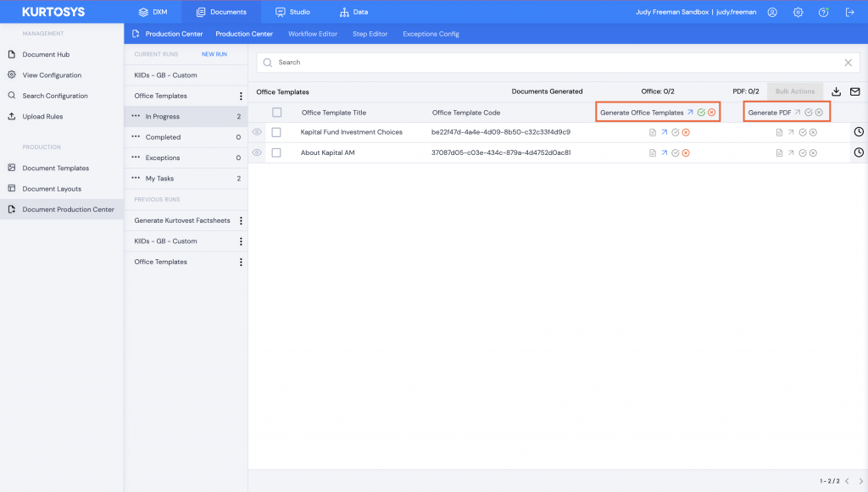Image resolution: width=868 pixels, height=492 pixels.
Task: Open options menu for previous Office Templates run
Action: pyautogui.click(x=241, y=262)
